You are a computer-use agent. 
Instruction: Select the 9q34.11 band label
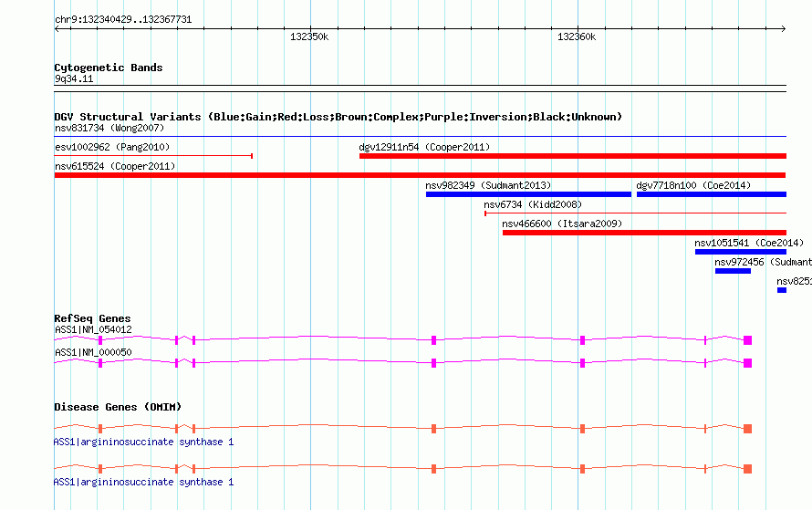point(74,78)
